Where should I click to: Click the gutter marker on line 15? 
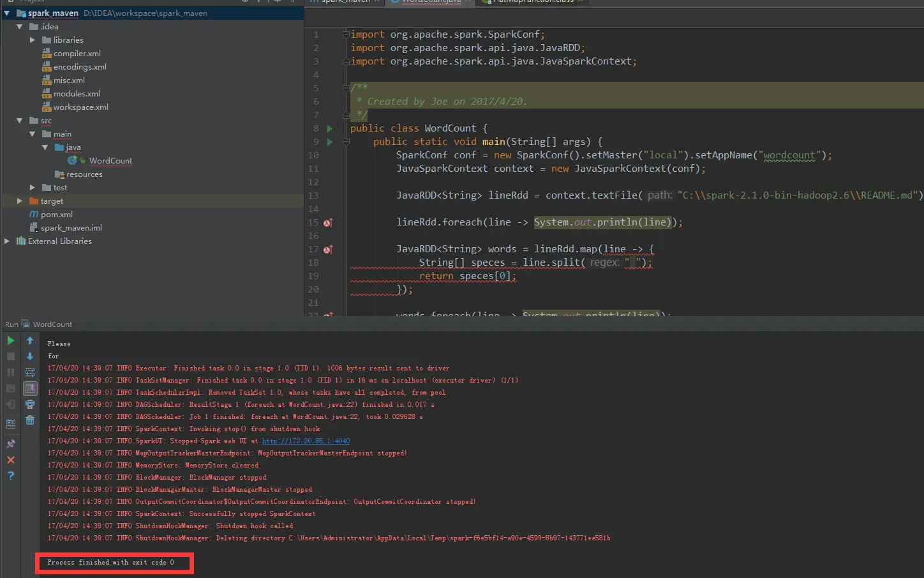(x=328, y=223)
